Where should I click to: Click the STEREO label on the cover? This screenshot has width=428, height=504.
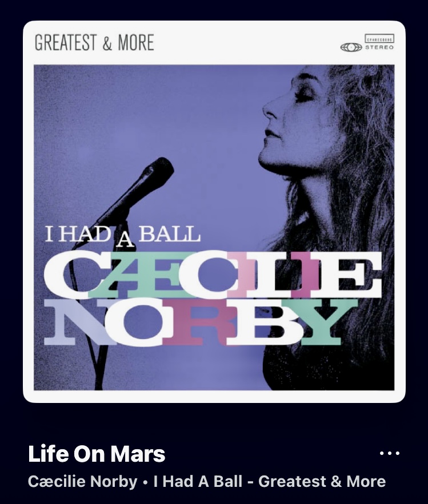click(379, 47)
